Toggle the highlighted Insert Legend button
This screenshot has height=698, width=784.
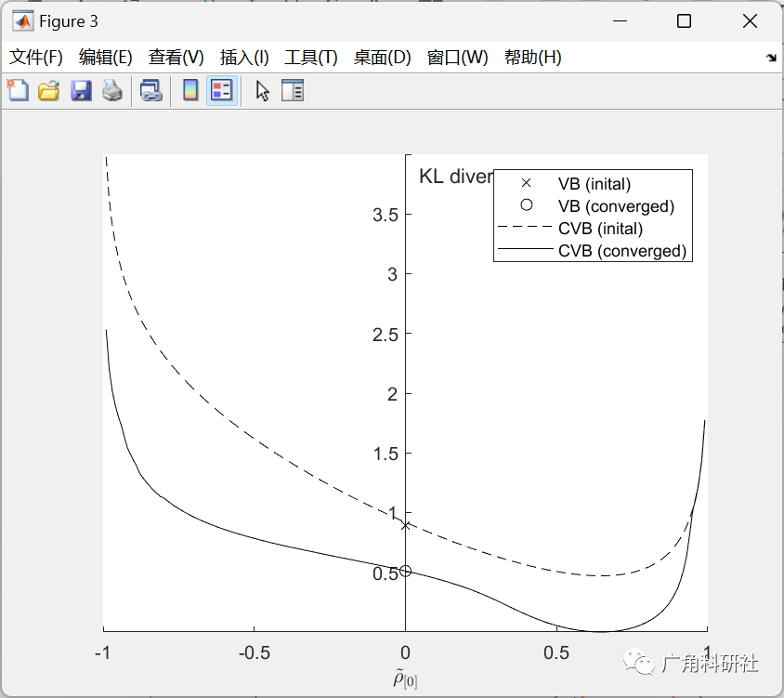pos(222,90)
